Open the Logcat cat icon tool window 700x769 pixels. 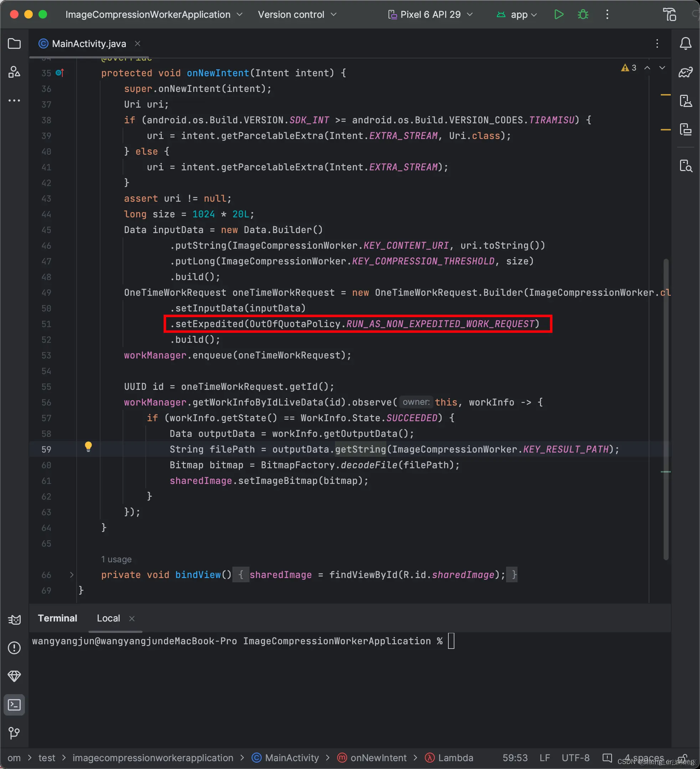[x=14, y=620]
